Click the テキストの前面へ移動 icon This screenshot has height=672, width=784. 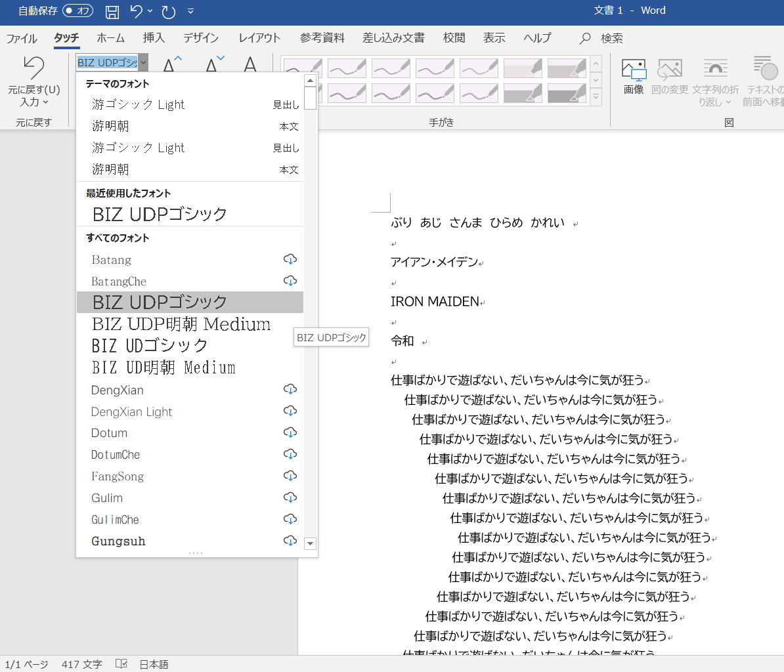coord(764,81)
